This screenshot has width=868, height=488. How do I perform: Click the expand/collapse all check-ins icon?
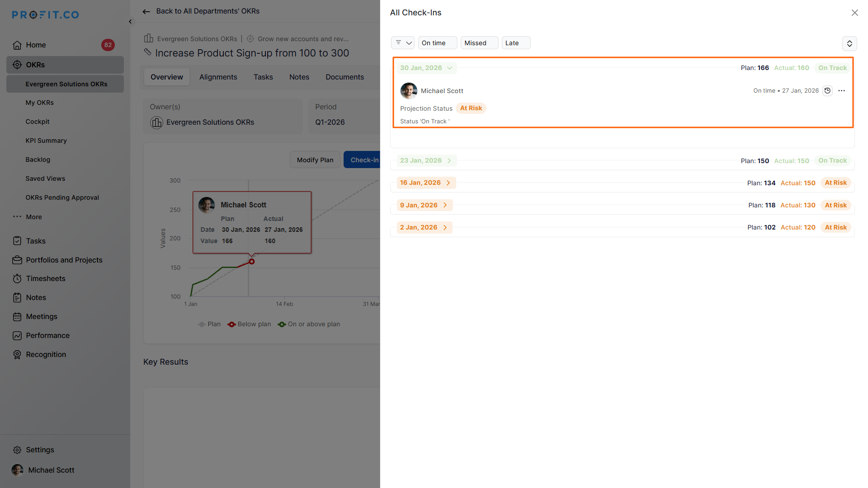point(849,43)
